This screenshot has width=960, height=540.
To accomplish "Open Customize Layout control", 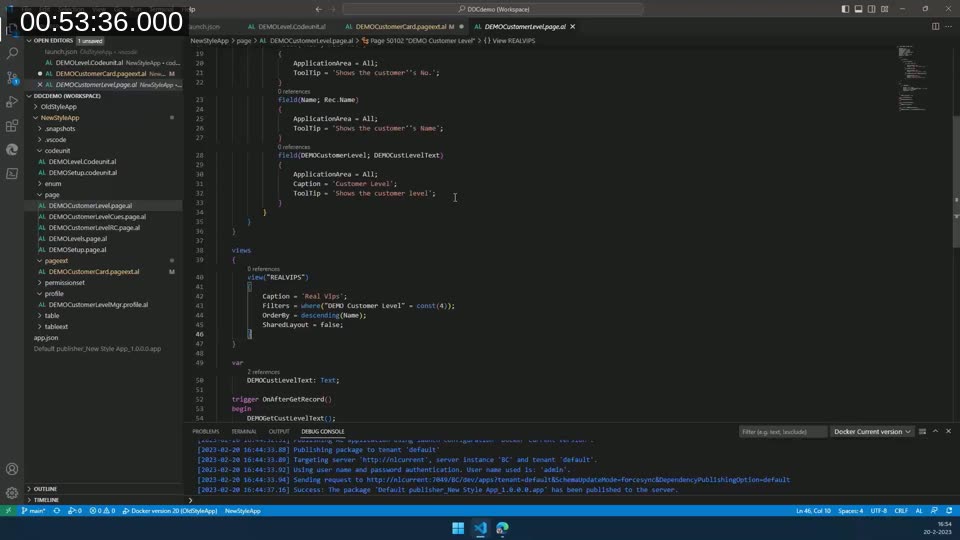I will [885, 9].
